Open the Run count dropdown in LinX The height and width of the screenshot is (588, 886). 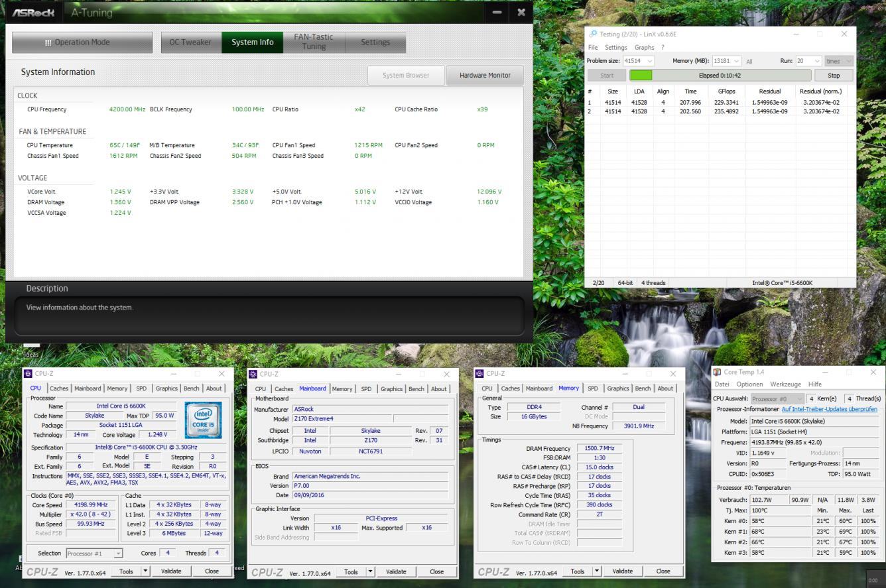click(816, 61)
